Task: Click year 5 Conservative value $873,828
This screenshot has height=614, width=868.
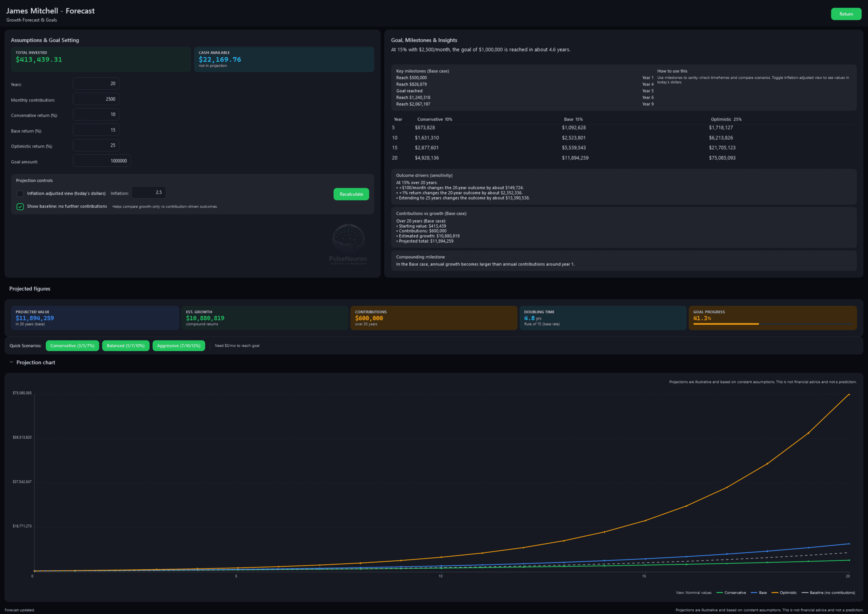Action: 425,128
